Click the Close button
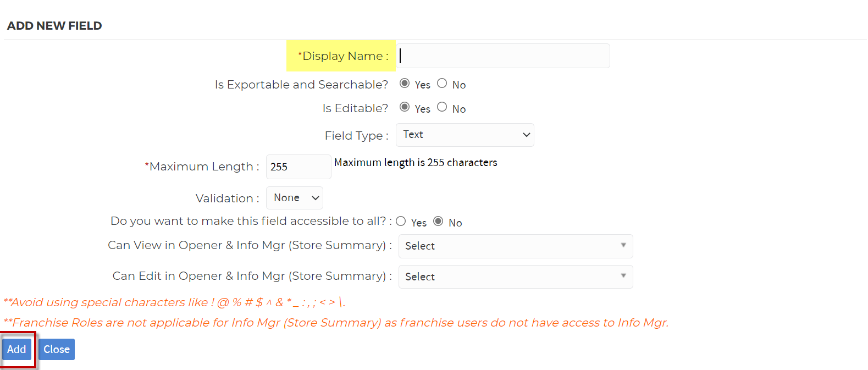 click(x=57, y=350)
